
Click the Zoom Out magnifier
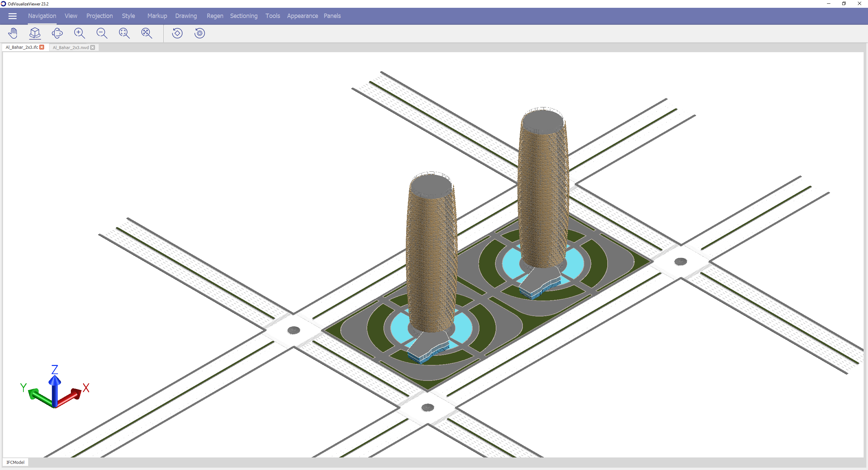pyautogui.click(x=102, y=33)
